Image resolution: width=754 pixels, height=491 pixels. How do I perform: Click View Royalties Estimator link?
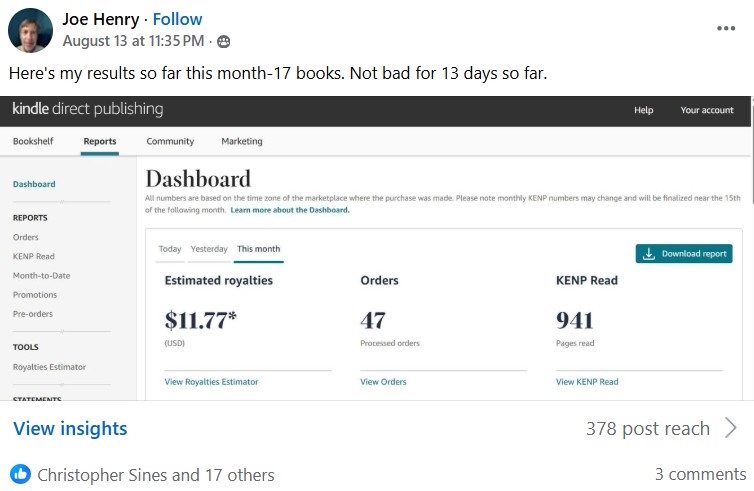[x=211, y=382]
